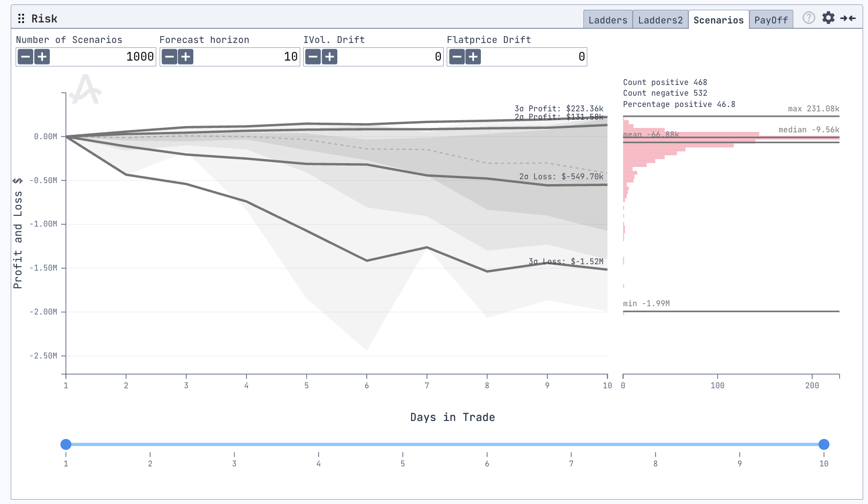Image resolution: width=868 pixels, height=504 pixels.
Task: Click the left Days in Trade slider handle
Action: (66, 444)
